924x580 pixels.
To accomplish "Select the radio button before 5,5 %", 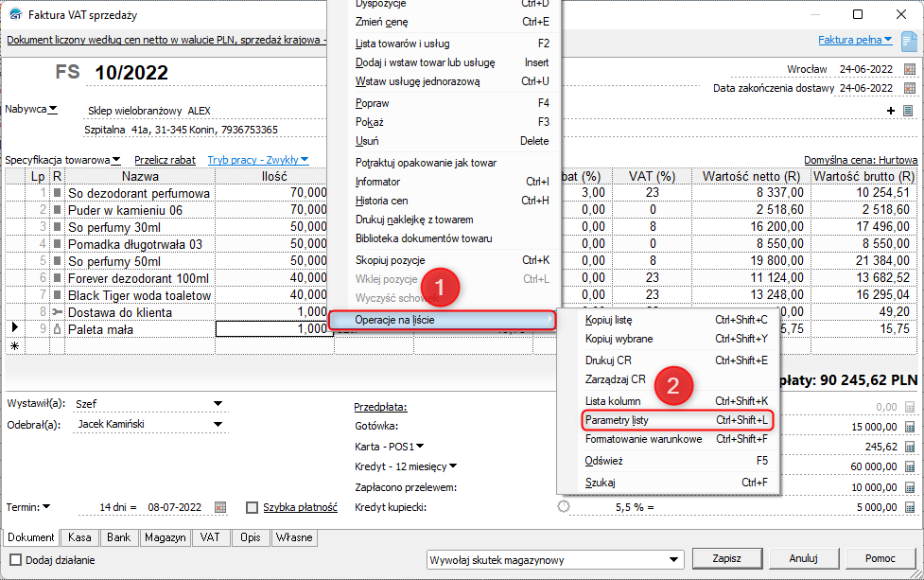I will click(564, 507).
